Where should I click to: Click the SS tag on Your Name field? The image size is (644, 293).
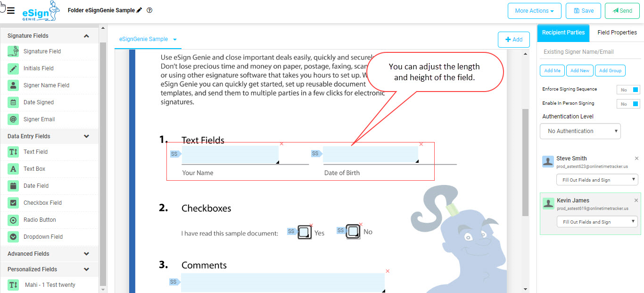pos(175,154)
